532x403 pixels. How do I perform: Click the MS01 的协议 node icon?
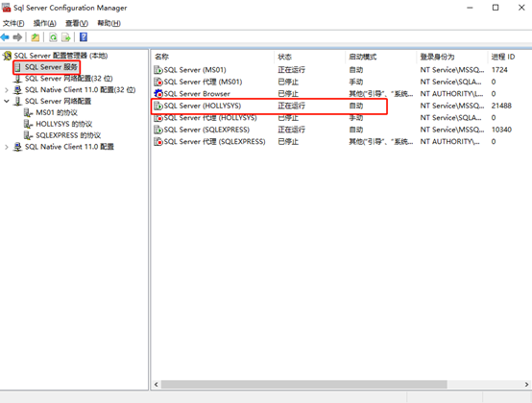click(x=28, y=112)
